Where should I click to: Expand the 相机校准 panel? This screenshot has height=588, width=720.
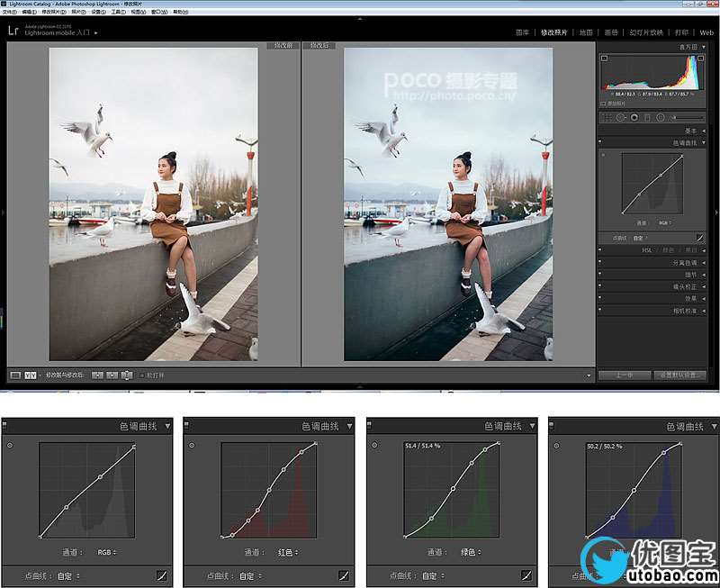tap(704, 311)
